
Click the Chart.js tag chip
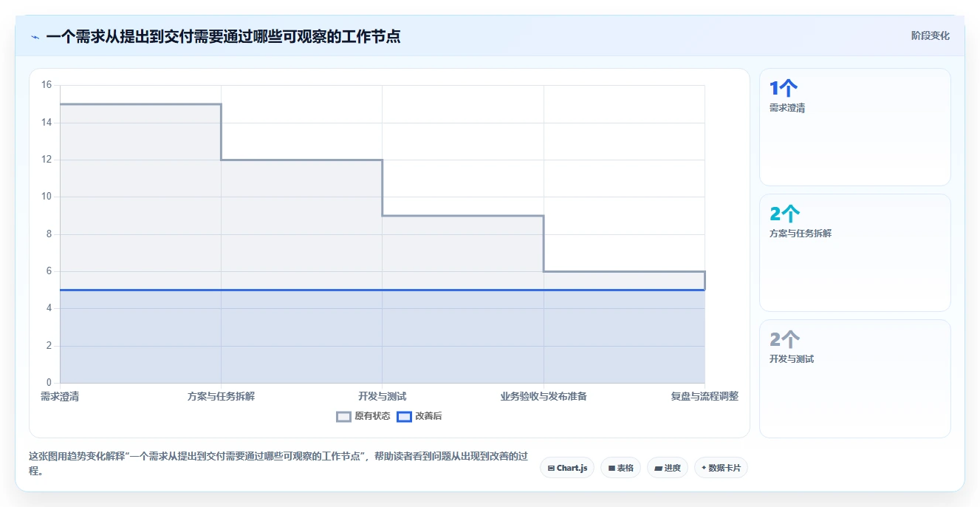[567, 468]
